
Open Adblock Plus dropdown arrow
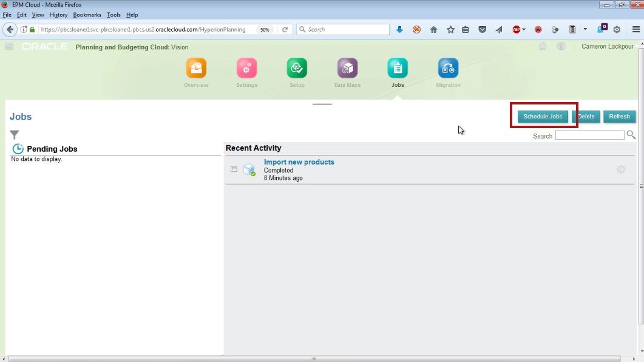(x=524, y=30)
